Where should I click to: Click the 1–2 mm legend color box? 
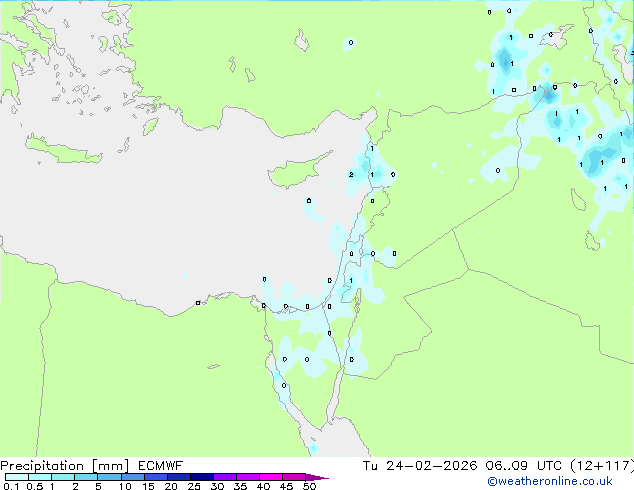pos(63,477)
